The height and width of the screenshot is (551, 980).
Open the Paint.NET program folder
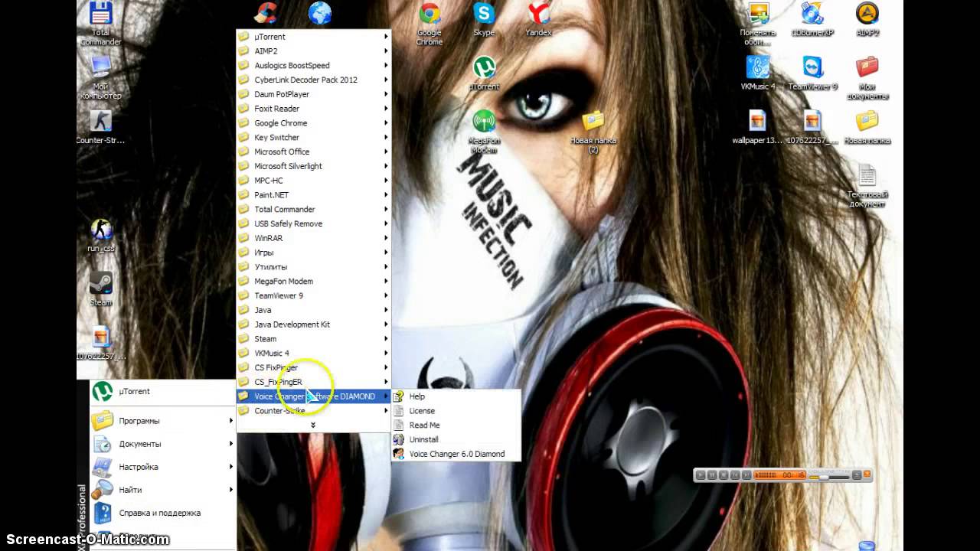pos(313,195)
